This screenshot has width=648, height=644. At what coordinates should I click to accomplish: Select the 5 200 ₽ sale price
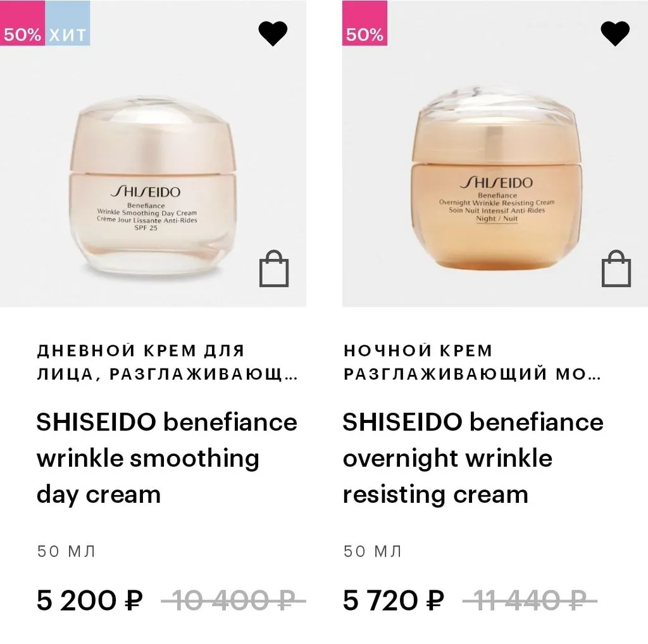coord(90,600)
